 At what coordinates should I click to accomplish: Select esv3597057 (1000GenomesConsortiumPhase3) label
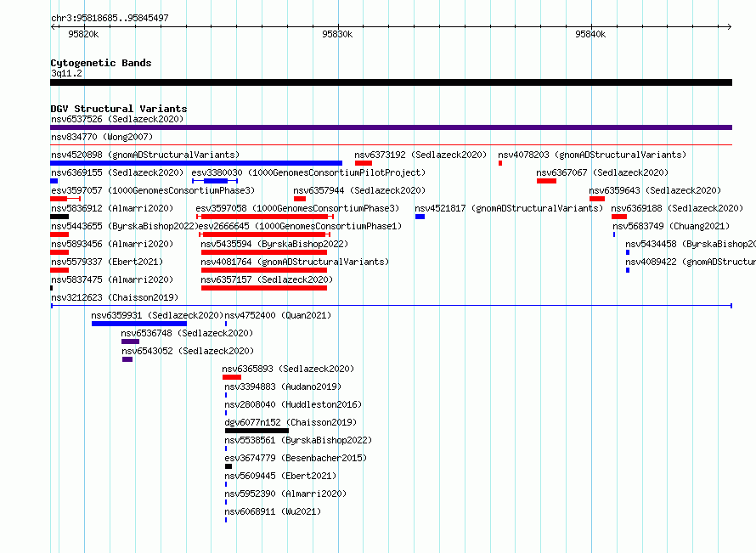click(153, 190)
